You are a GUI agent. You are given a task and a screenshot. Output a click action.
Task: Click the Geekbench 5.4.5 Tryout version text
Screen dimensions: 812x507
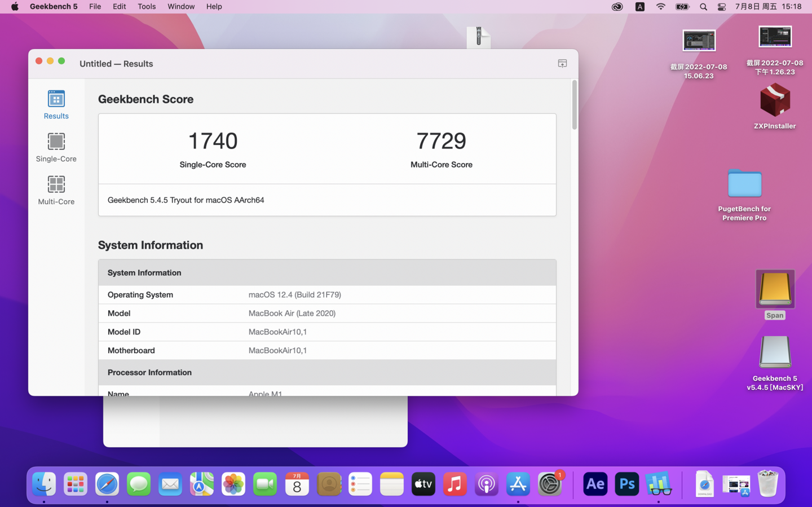186,200
